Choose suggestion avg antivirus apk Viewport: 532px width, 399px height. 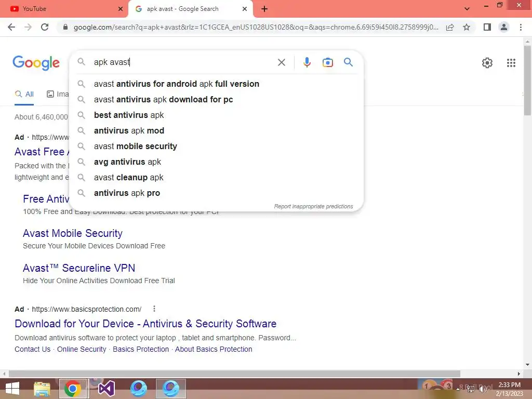pos(216,162)
